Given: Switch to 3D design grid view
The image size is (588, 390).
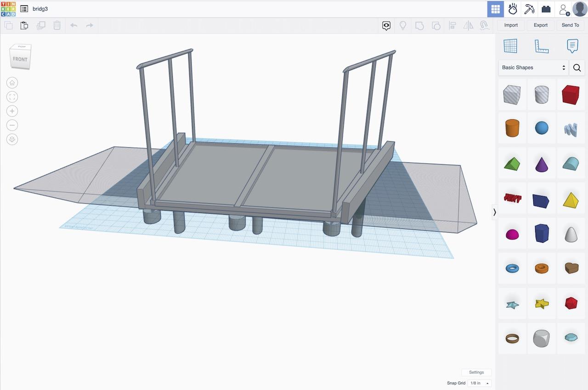Looking at the screenshot, I should click(496, 9).
